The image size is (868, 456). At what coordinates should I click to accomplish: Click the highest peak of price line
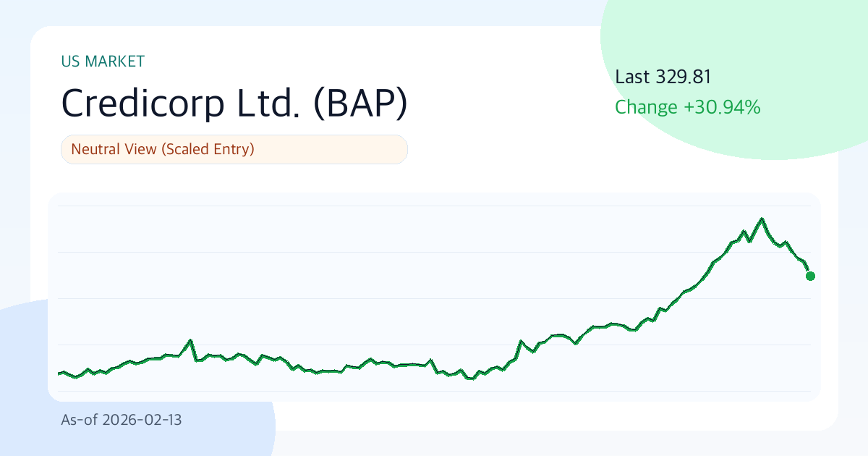click(x=762, y=218)
